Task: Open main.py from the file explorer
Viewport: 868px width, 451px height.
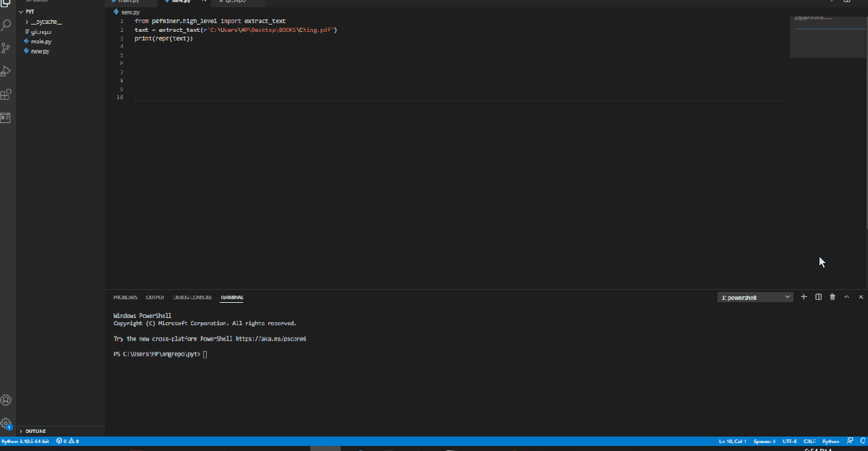Action: point(41,42)
